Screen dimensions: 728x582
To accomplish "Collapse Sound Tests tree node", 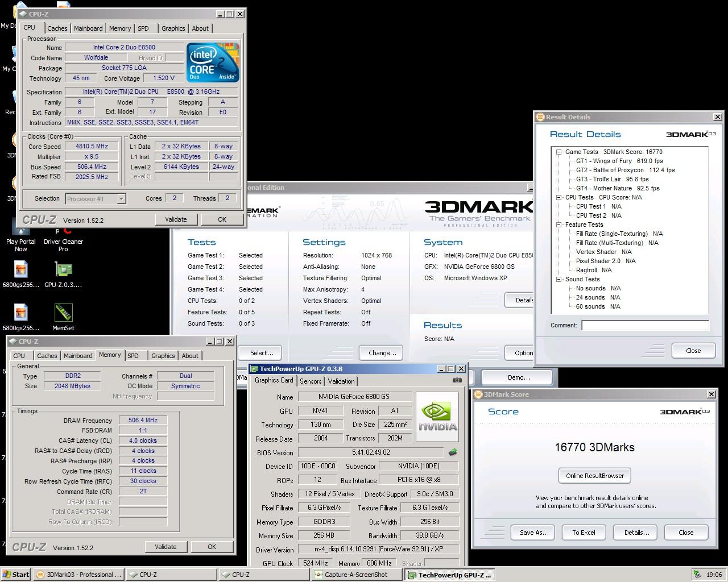I will click(559, 279).
